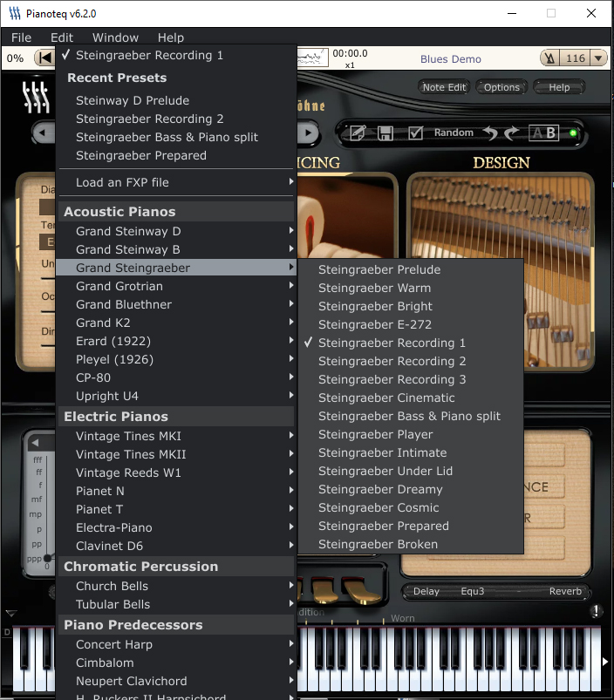
Task: Click the tempo value 116
Action: (x=575, y=58)
